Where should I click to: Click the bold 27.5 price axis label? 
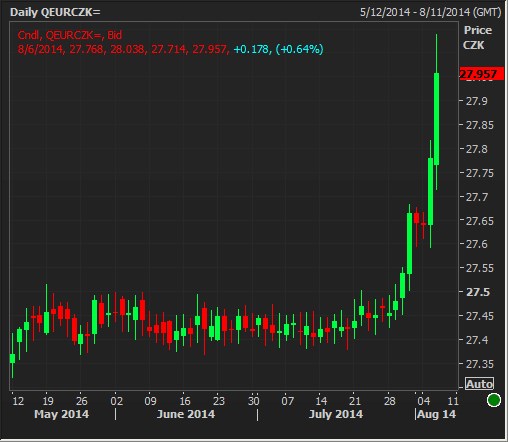[x=478, y=292]
